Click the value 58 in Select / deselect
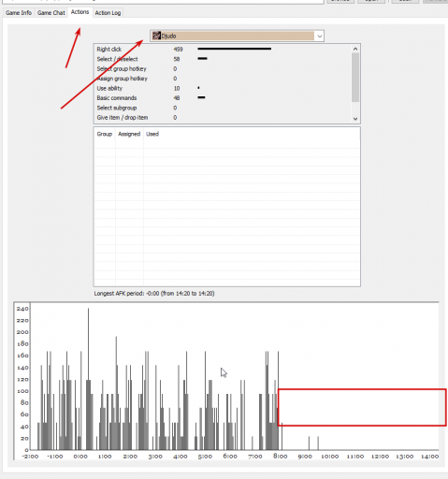Screen dimensions: 448x479 [x=177, y=59]
